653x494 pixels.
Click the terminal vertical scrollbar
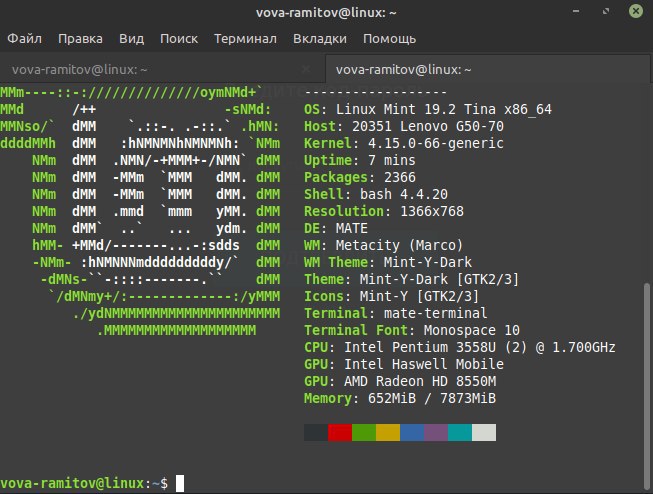tap(647, 386)
